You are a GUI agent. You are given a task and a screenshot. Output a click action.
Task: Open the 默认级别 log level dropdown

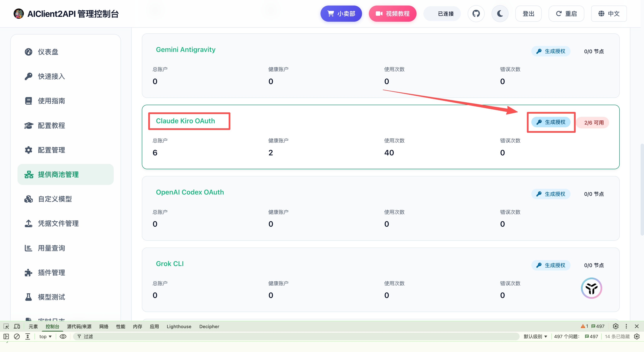(535, 336)
